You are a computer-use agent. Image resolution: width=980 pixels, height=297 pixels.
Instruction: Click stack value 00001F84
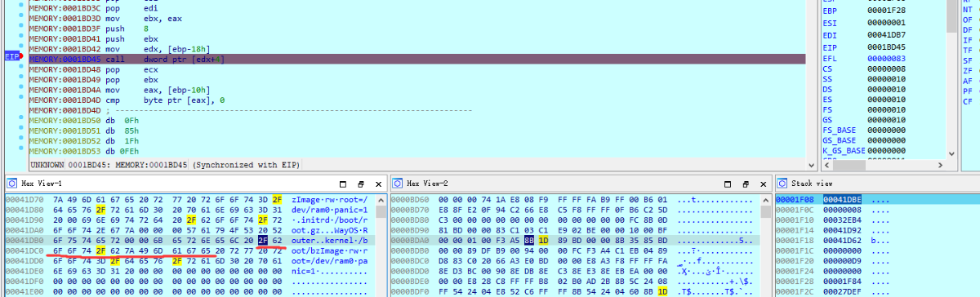(843, 281)
